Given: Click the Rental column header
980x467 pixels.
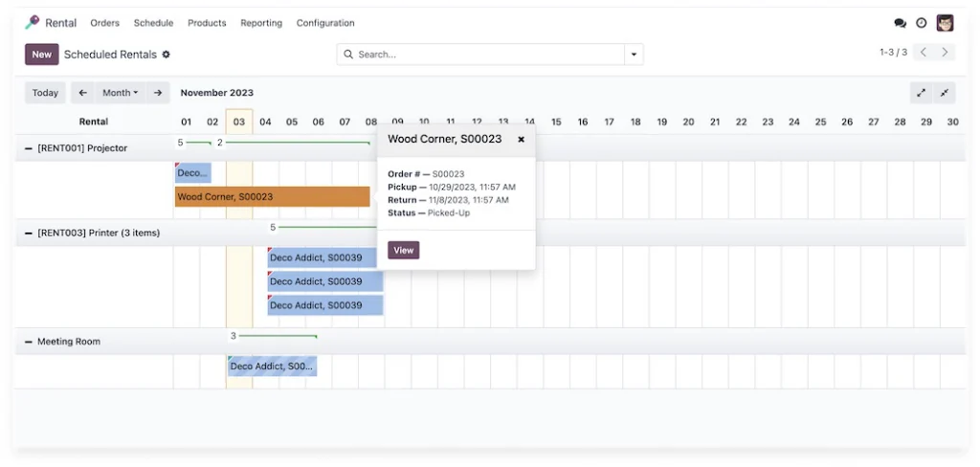Looking at the screenshot, I should click(x=93, y=122).
